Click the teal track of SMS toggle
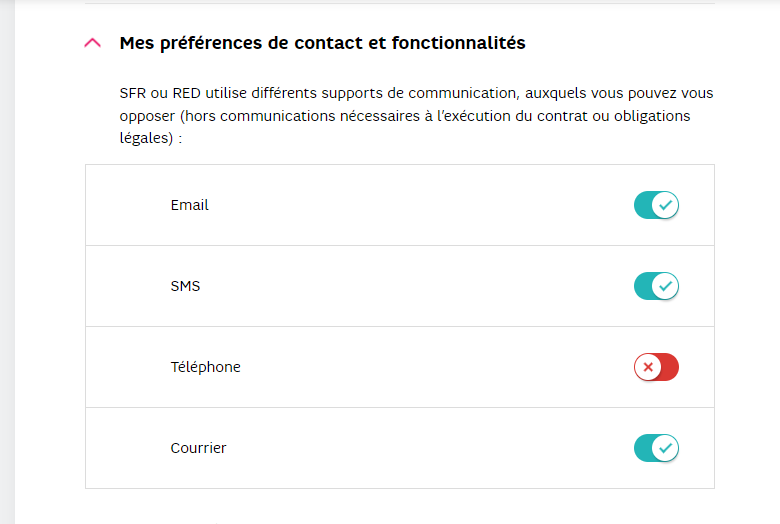Viewport: 780px width, 524px height. 641,286
